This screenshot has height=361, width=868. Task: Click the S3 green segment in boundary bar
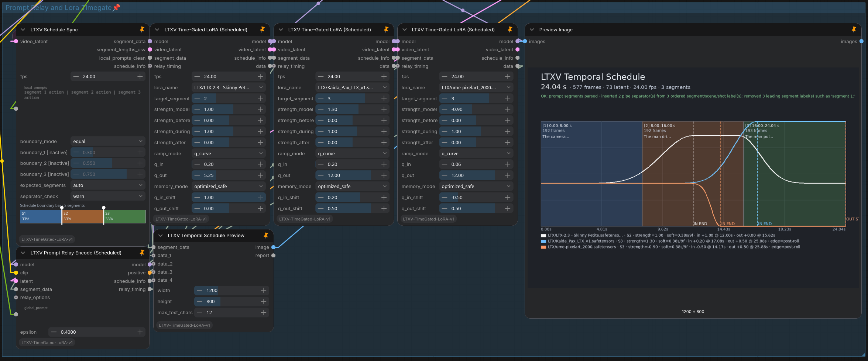tap(125, 216)
